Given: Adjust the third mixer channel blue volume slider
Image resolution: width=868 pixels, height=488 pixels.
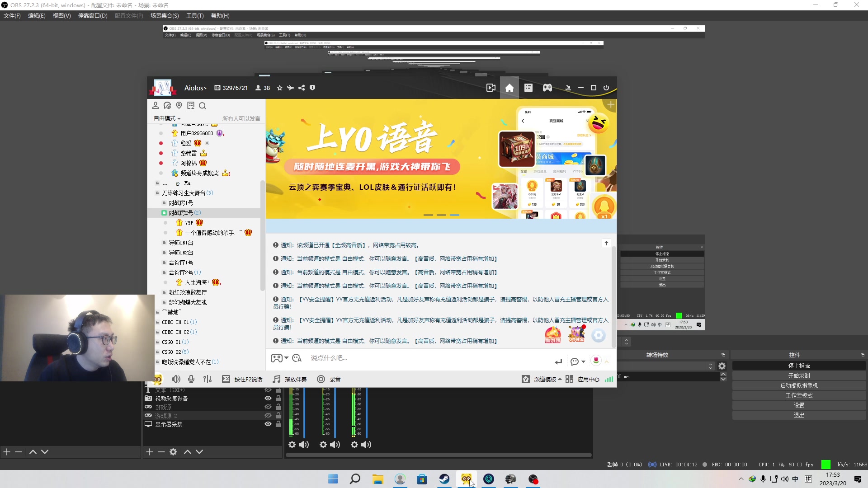Looking at the screenshot, I should click(x=366, y=413).
